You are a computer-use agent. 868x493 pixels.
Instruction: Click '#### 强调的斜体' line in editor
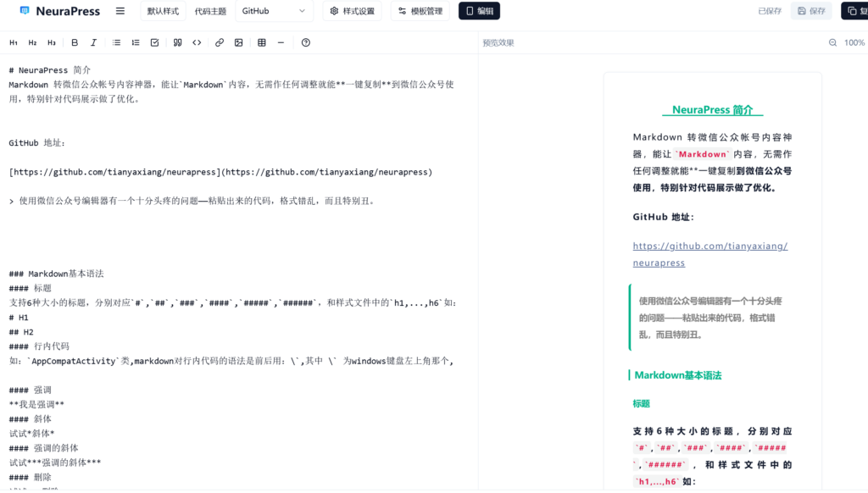click(44, 447)
